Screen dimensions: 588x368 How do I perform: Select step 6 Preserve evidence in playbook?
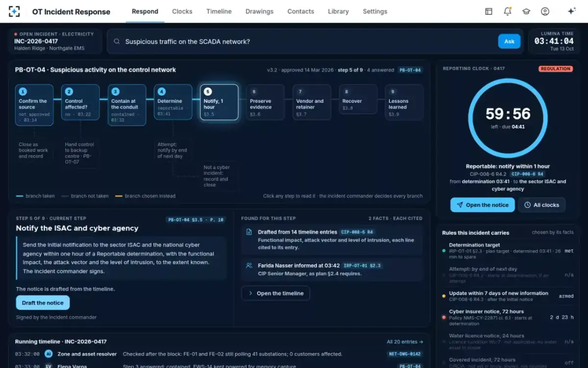tap(266, 103)
